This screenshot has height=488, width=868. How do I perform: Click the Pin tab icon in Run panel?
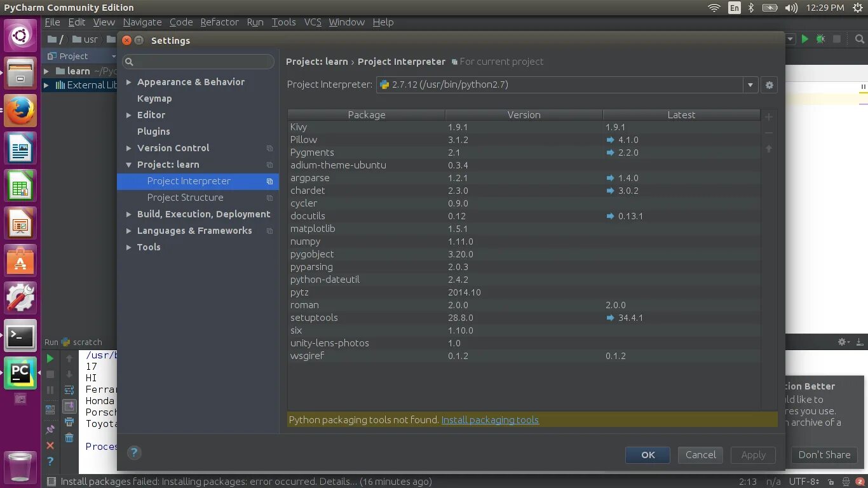click(50, 430)
